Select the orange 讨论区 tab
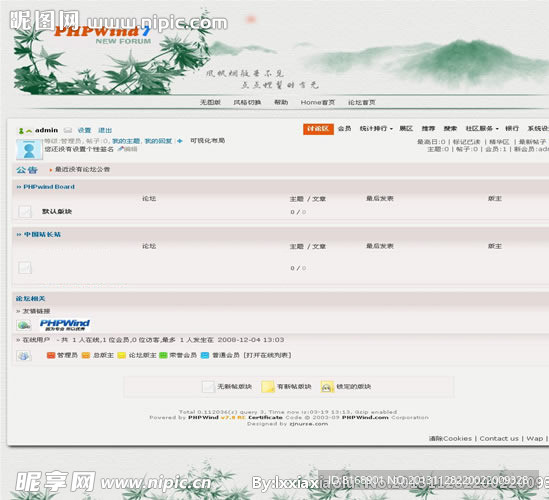The height and width of the screenshot is (500, 549). pyautogui.click(x=318, y=129)
